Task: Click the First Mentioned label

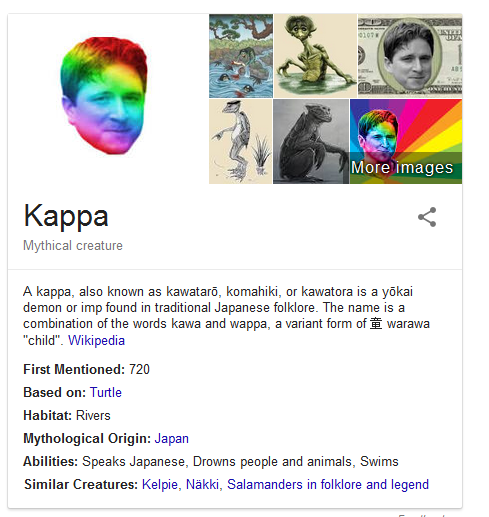Action: [74, 369]
